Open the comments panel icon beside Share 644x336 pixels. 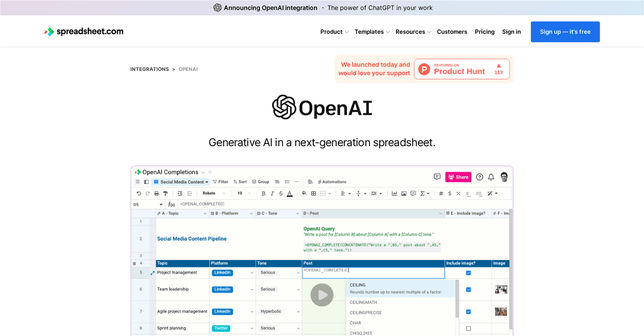437,176
